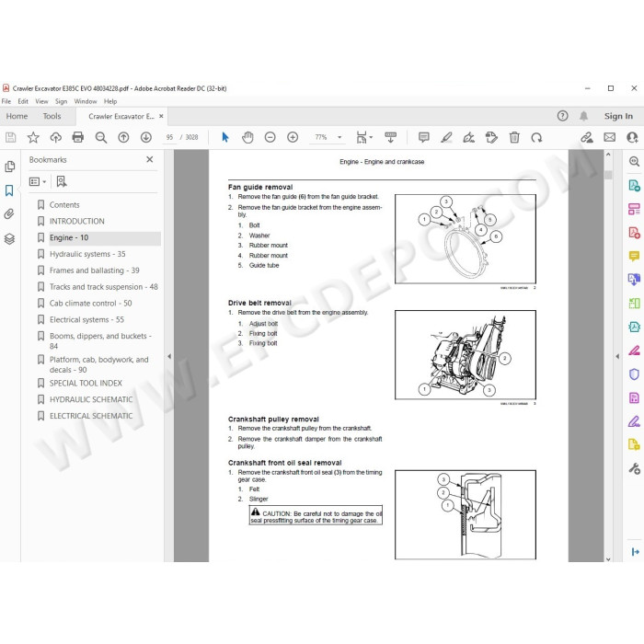This screenshot has width=644, height=644.
Task: Open the View menu
Action: coord(41,101)
